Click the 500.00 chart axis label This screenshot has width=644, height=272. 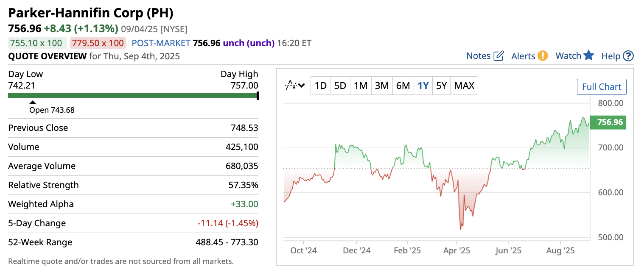point(610,237)
